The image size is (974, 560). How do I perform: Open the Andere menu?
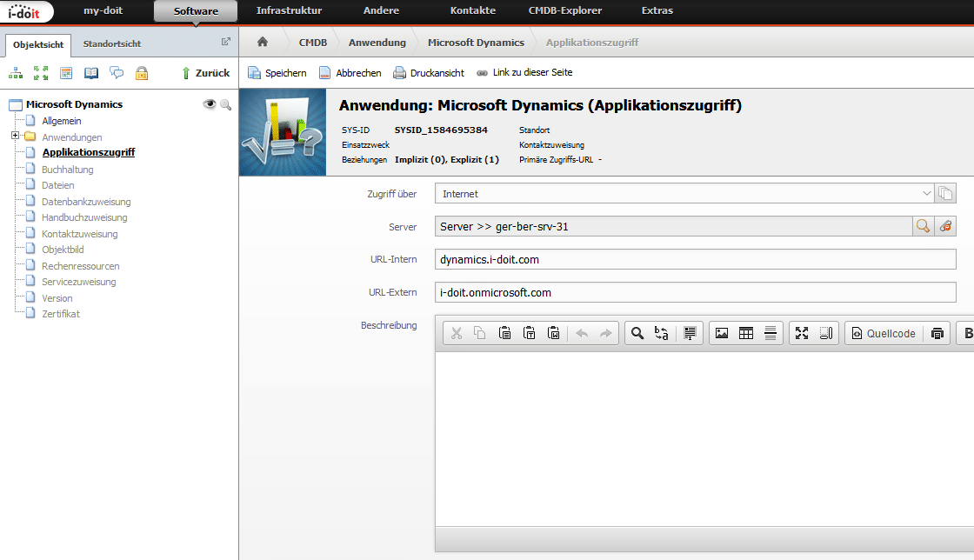(x=382, y=10)
